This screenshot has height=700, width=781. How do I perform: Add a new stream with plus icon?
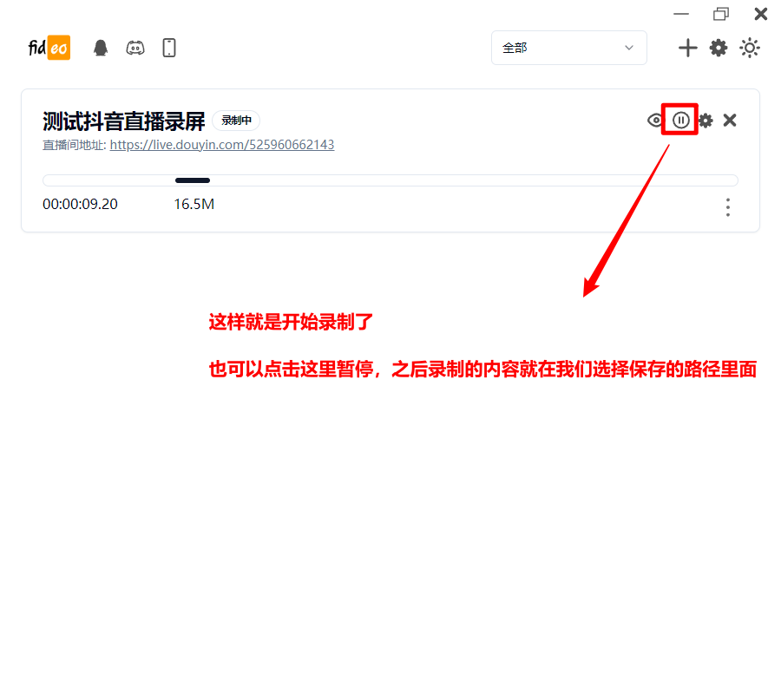687,48
